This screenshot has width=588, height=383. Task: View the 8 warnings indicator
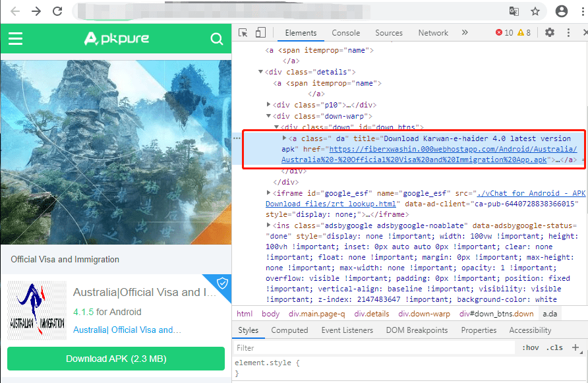tap(524, 33)
